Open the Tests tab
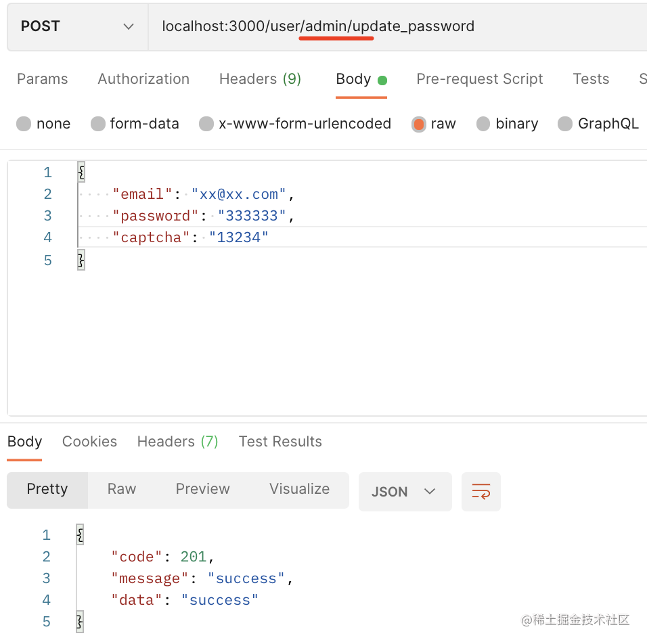This screenshot has width=647, height=644. click(x=590, y=79)
